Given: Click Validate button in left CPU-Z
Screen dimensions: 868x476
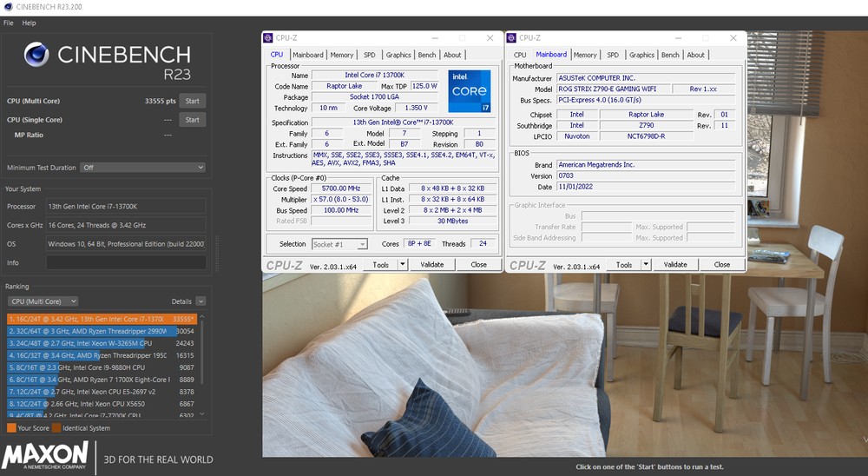Looking at the screenshot, I should click(x=431, y=265).
